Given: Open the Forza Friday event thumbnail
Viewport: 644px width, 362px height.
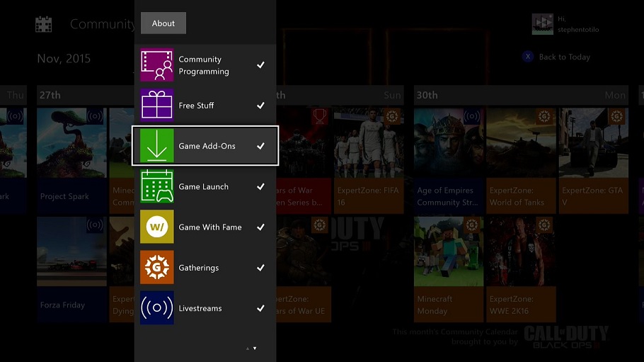Looking at the screenshot, I should (72, 251).
